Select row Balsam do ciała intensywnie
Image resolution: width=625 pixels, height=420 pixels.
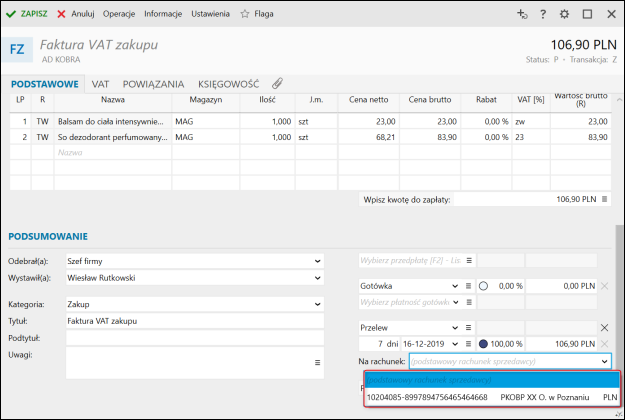click(310, 122)
